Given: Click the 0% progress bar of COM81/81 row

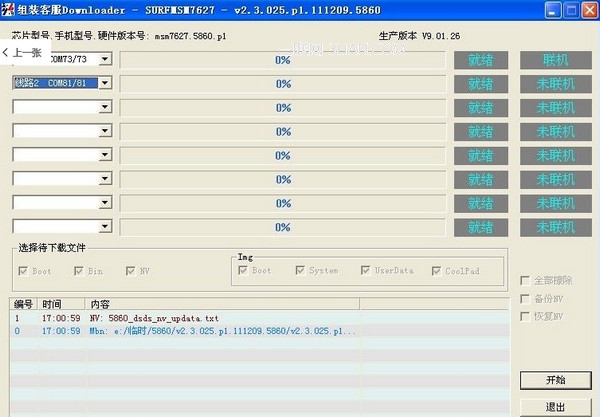Looking at the screenshot, I should click(x=282, y=84).
